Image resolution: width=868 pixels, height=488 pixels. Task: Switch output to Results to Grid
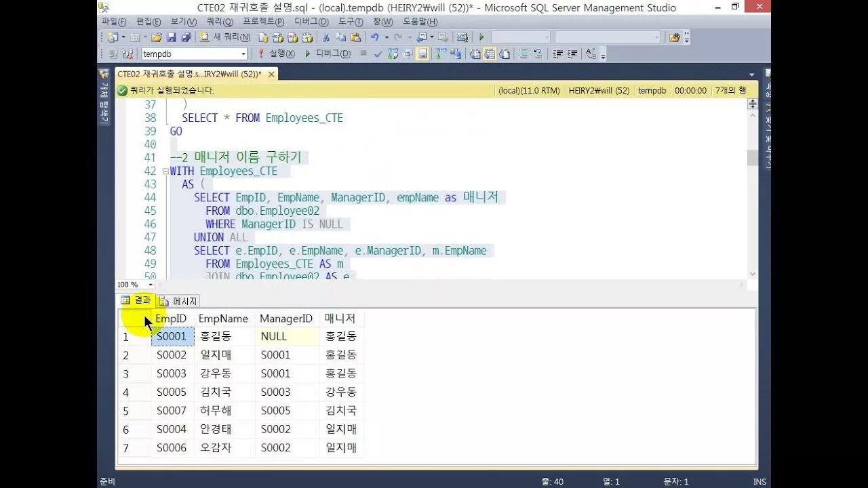(490, 54)
